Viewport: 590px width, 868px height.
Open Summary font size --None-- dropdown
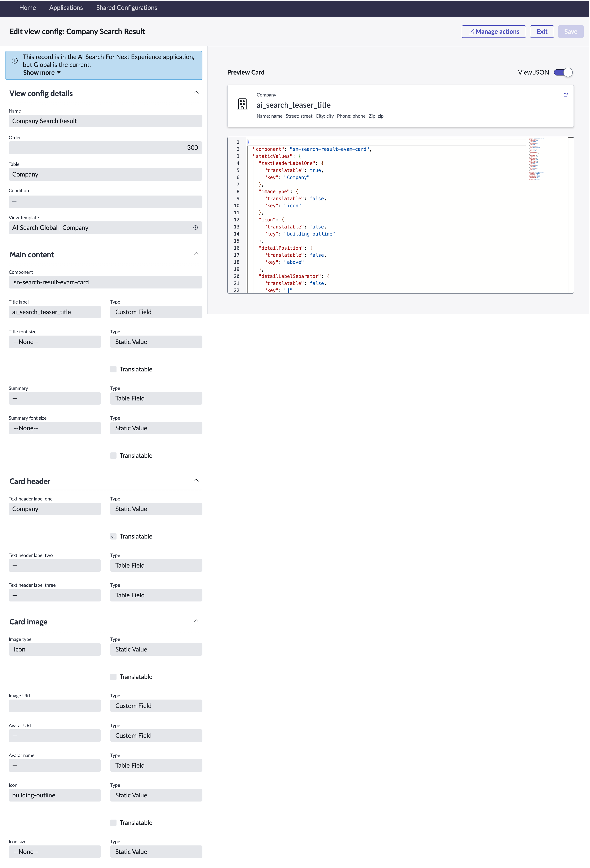[55, 428]
